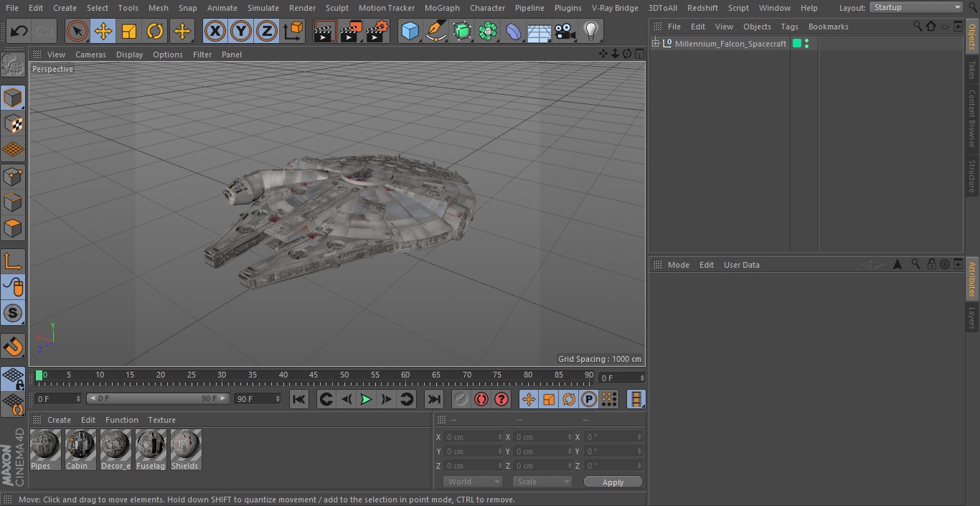Toggle Z axis lock

click(x=267, y=31)
